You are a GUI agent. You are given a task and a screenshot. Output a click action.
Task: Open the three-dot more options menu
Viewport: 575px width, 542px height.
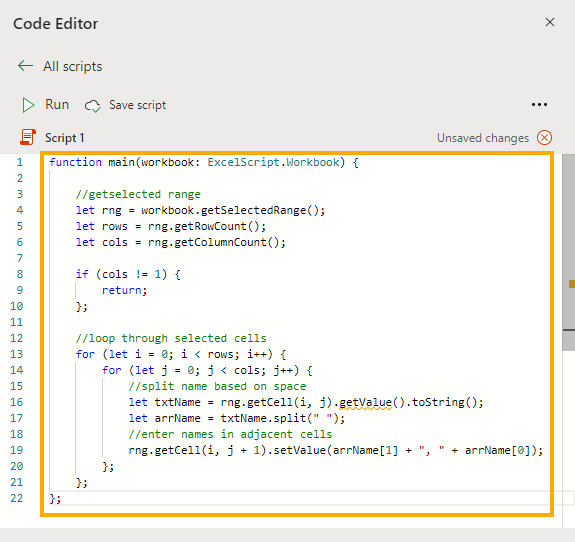(x=539, y=105)
